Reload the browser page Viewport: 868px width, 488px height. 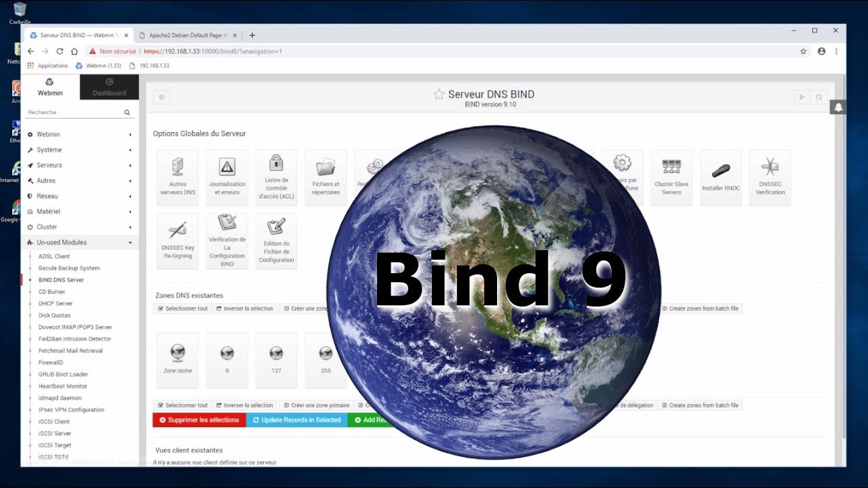tap(60, 51)
